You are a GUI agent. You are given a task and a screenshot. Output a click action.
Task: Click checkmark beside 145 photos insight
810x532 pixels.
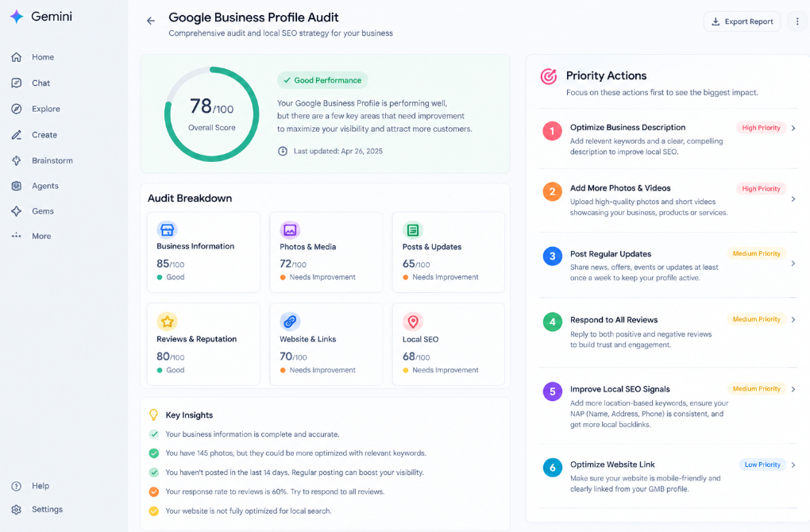[x=154, y=453]
